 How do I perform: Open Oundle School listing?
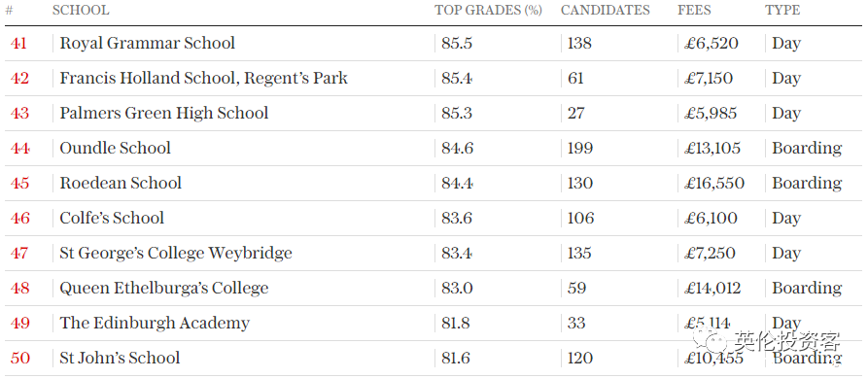[115, 148]
